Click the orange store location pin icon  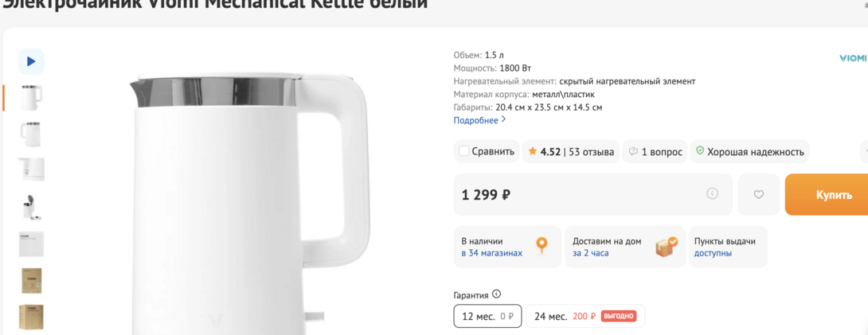coord(542,245)
